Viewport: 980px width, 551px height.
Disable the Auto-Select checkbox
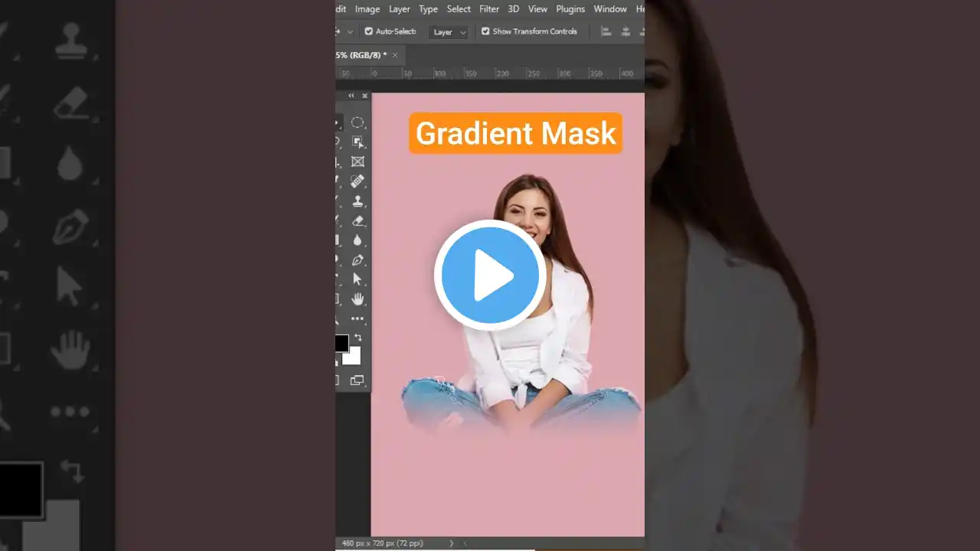tap(368, 31)
